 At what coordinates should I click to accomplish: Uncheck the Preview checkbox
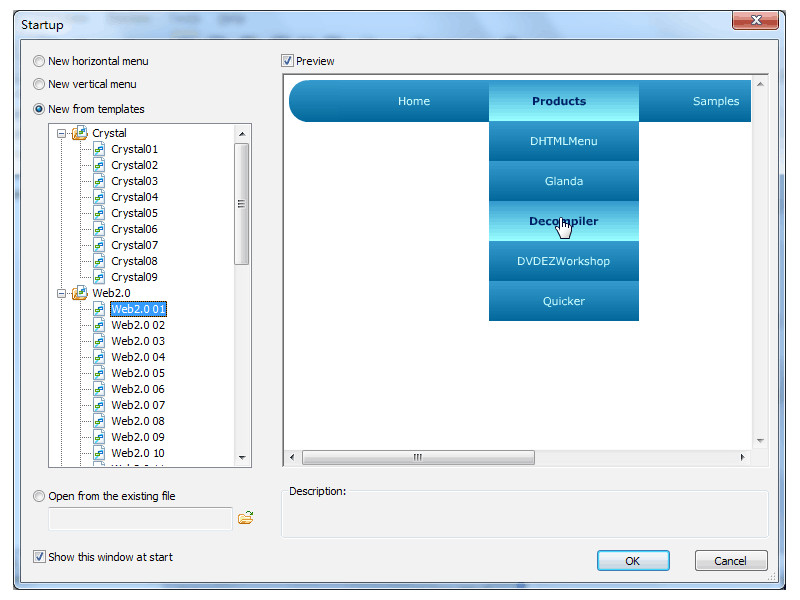pyautogui.click(x=288, y=61)
